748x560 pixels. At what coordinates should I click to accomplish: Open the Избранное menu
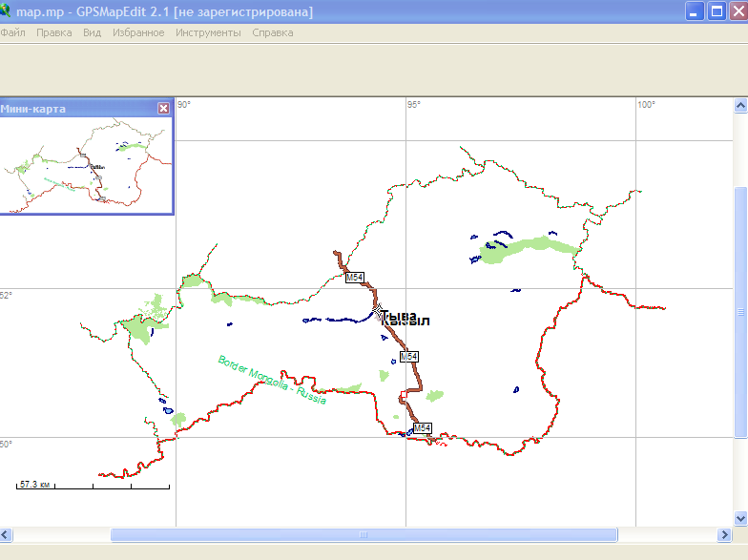point(138,32)
